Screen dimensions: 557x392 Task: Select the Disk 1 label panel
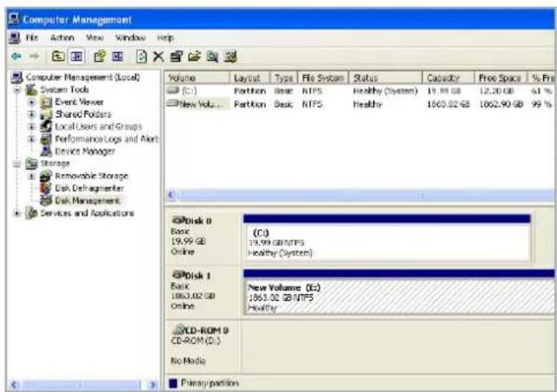(203, 292)
